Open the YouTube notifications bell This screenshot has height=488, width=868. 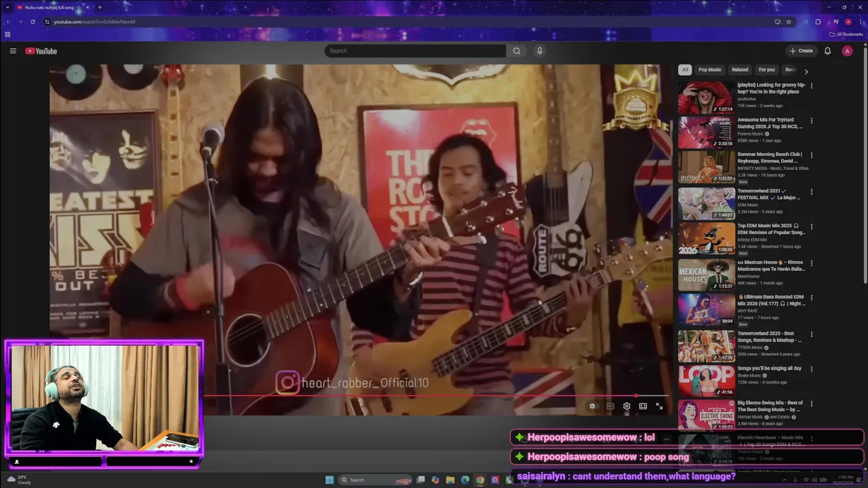pos(827,51)
